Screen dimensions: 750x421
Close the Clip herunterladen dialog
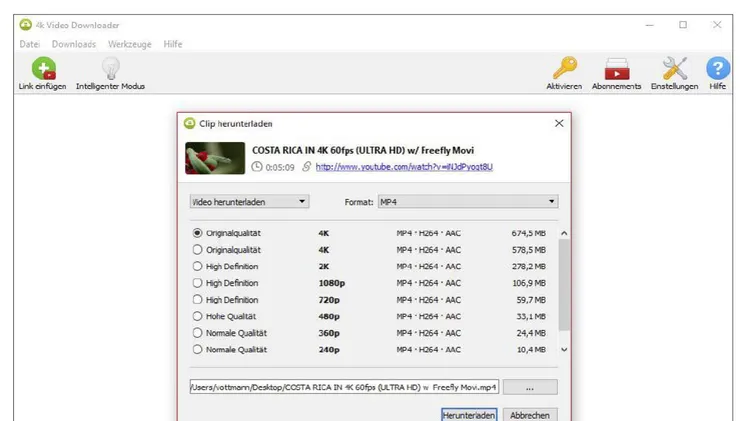tap(559, 123)
